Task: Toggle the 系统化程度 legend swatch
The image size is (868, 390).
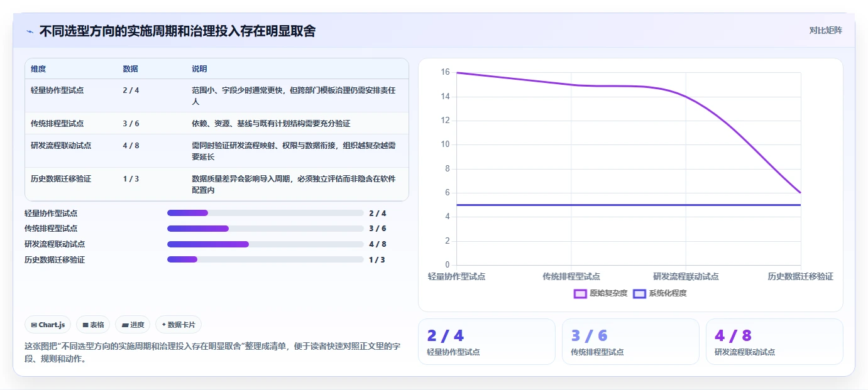Action: (x=639, y=293)
